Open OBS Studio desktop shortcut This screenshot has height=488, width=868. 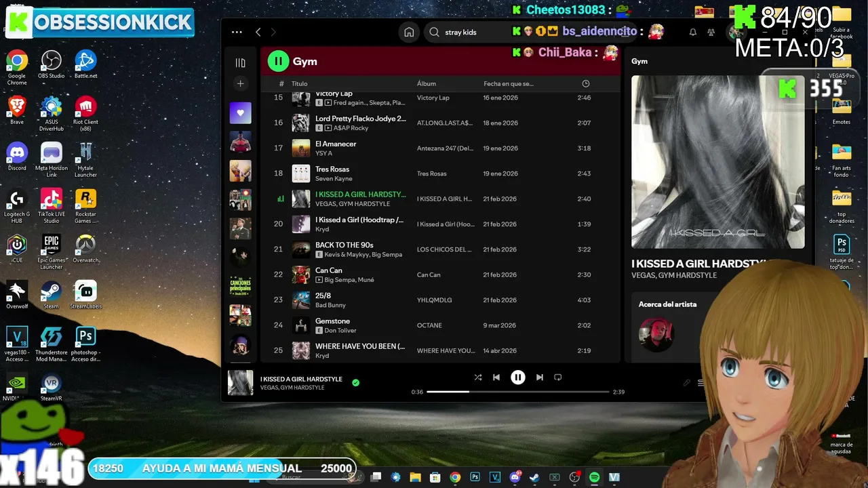pyautogui.click(x=51, y=65)
